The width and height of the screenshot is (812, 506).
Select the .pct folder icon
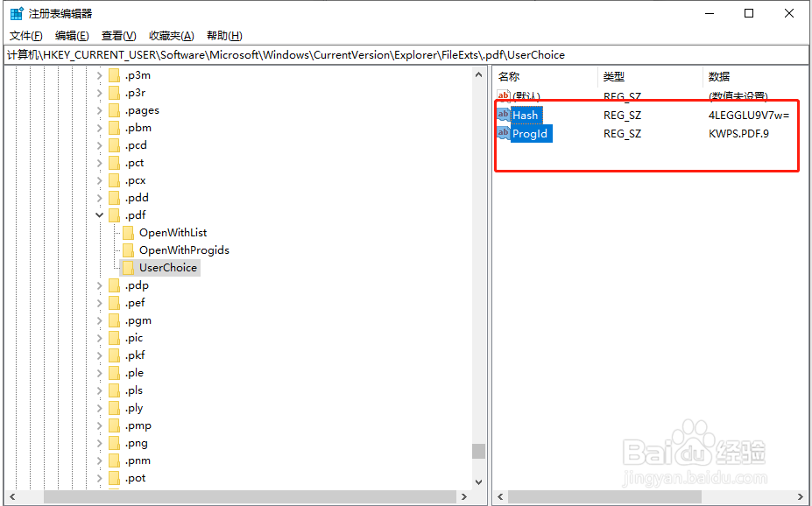(115, 163)
